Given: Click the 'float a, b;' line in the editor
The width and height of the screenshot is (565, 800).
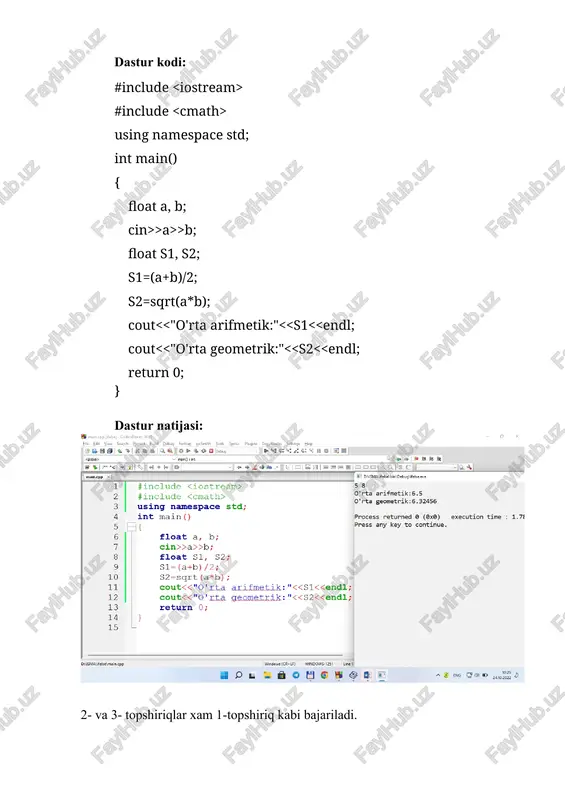Looking at the screenshot, I should pos(189,537).
